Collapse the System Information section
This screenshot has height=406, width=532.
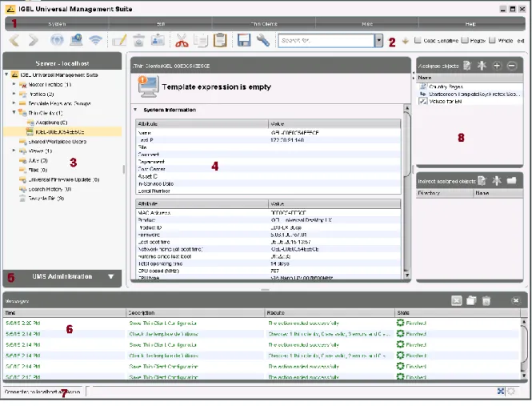click(x=135, y=110)
